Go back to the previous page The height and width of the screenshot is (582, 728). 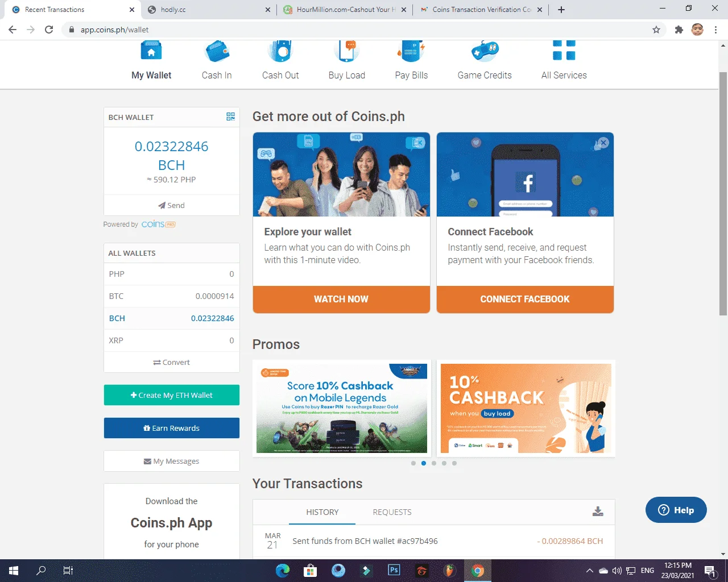pos(13,30)
